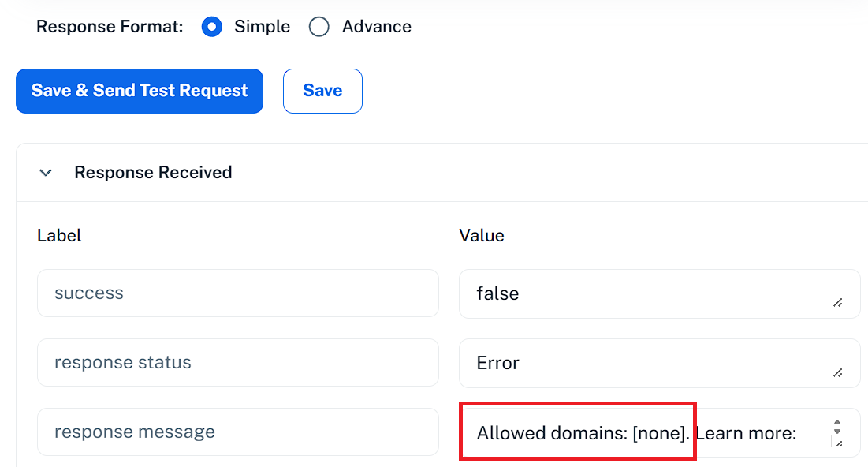Click the Value column heading

[x=482, y=235]
